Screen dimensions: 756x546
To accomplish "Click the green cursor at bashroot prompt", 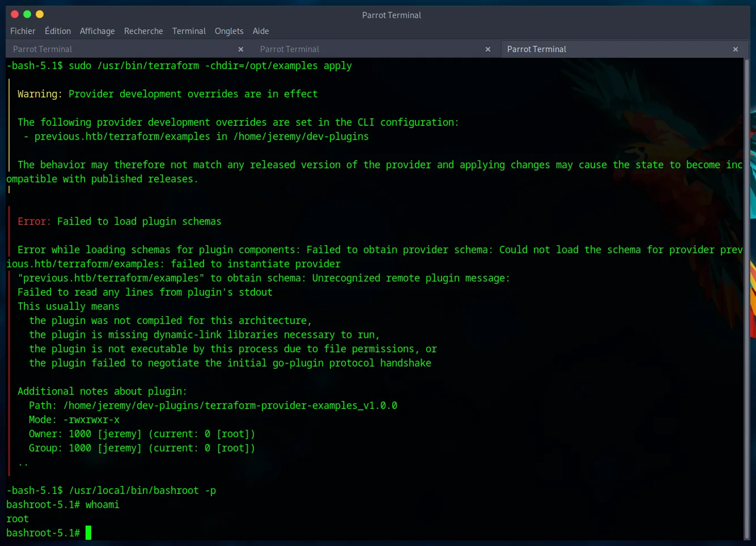I will (x=88, y=533).
